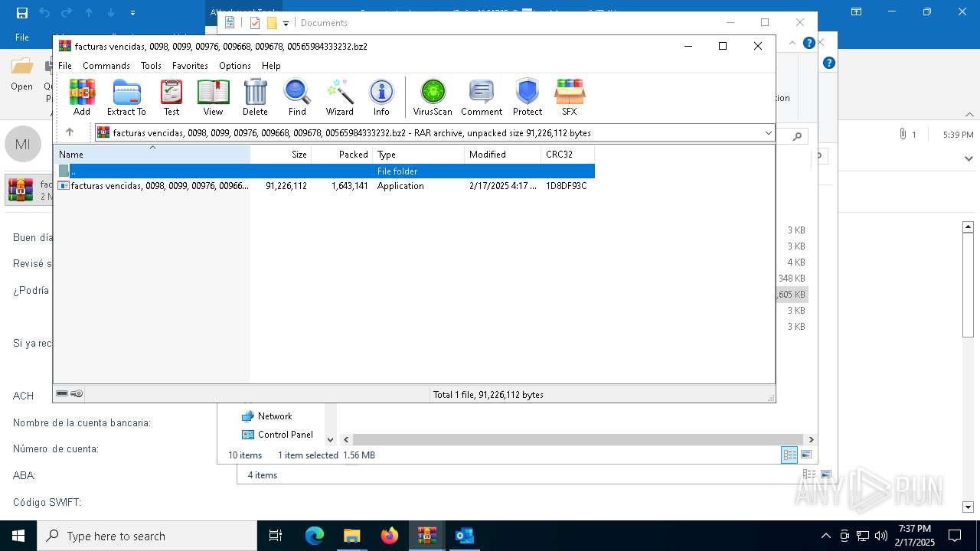Image resolution: width=980 pixels, height=551 pixels.
Task: Click the key icon in WinRAR status bar
Action: [x=77, y=394]
